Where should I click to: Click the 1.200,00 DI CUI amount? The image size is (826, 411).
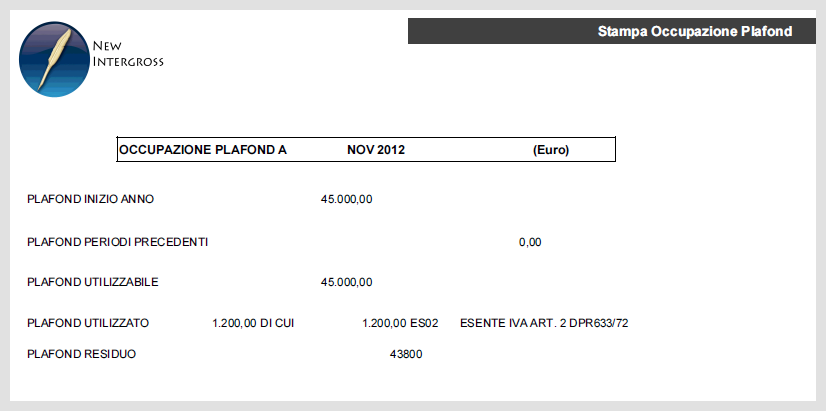pos(253,324)
